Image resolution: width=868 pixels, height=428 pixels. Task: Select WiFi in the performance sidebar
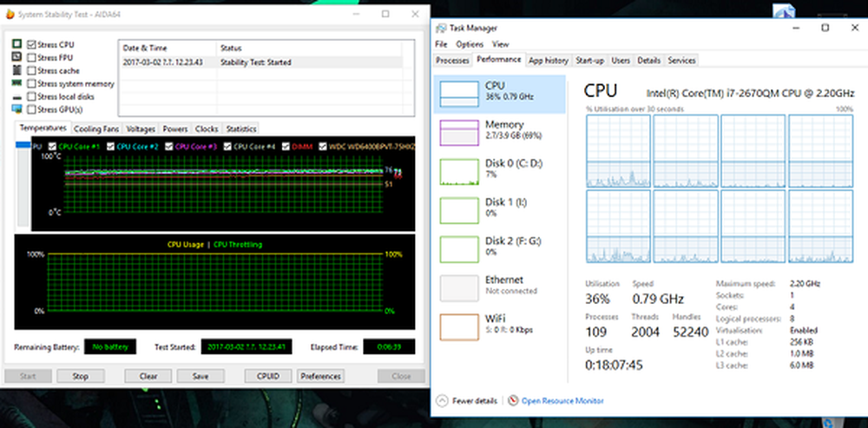click(x=500, y=326)
